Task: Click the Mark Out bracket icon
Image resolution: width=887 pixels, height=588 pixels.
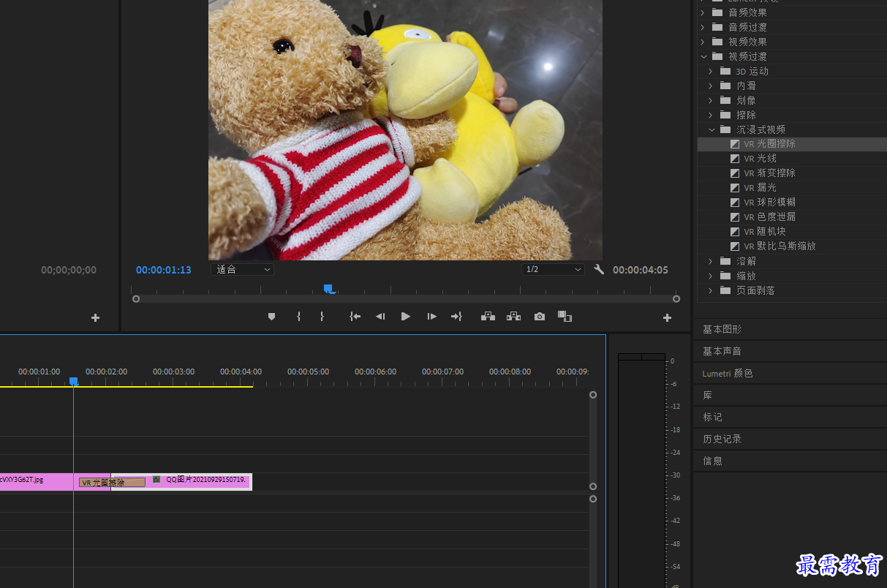Action: click(322, 317)
